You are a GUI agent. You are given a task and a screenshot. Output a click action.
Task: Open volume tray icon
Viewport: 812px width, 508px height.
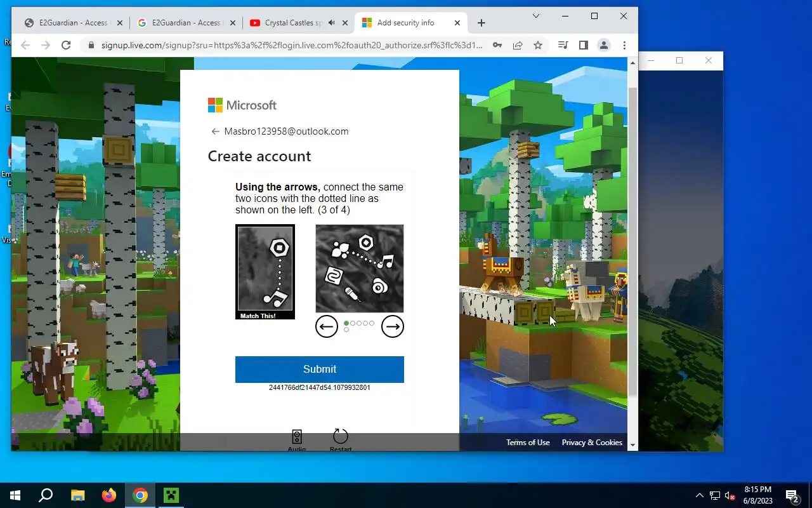point(730,495)
